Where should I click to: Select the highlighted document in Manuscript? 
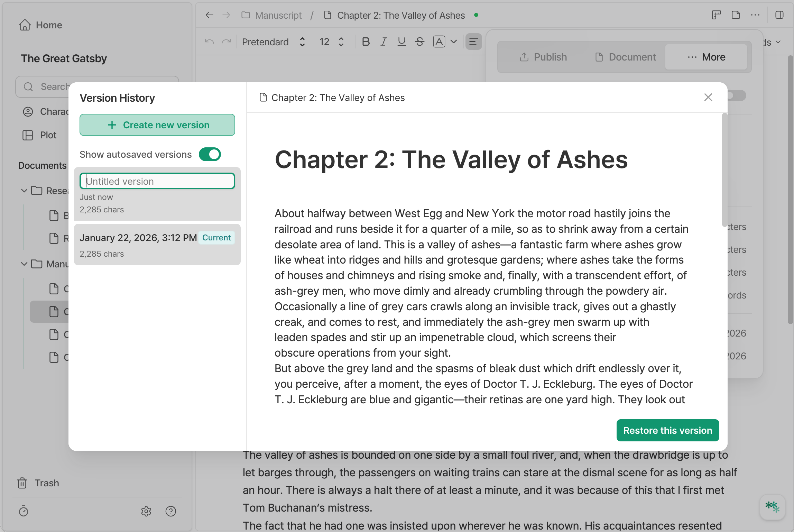tap(49, 312)
